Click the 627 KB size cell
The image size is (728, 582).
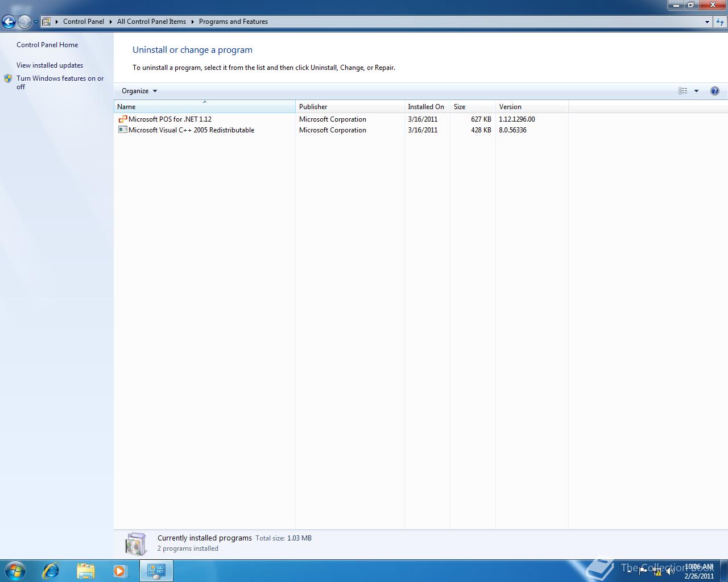(x=481, y=119)
